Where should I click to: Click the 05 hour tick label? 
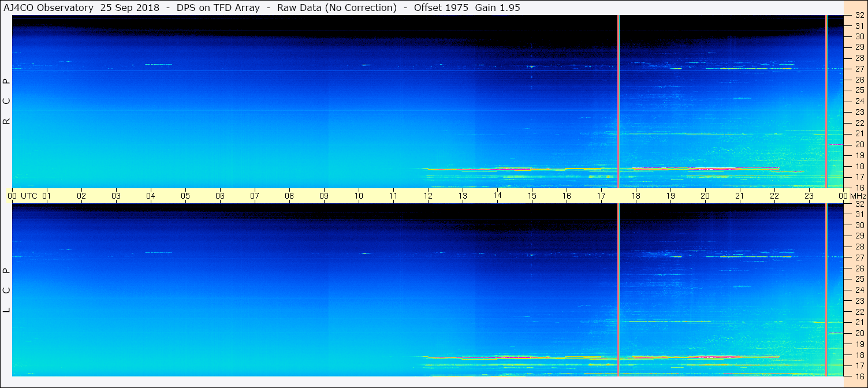click(x=185, y=196)
